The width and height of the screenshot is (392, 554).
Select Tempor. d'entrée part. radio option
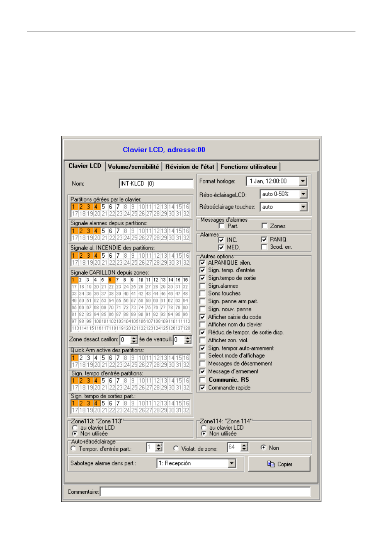(x=73, y=449)
